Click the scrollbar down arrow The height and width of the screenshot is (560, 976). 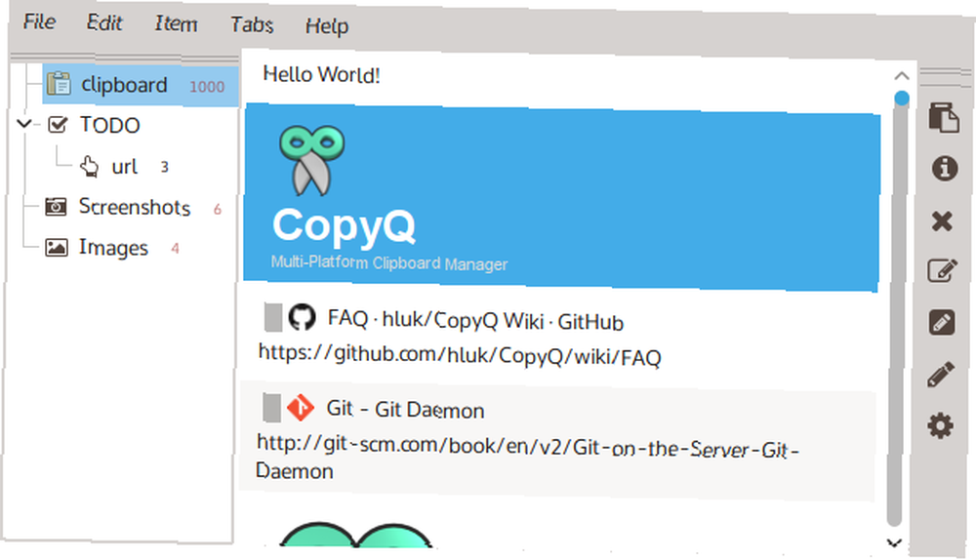[894, 542]
